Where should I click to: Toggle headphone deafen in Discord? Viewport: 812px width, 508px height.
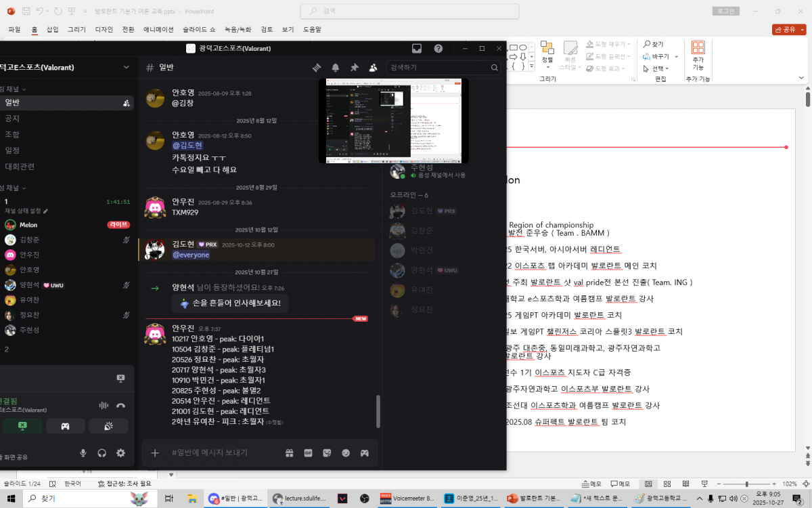(x=102, y=453)
